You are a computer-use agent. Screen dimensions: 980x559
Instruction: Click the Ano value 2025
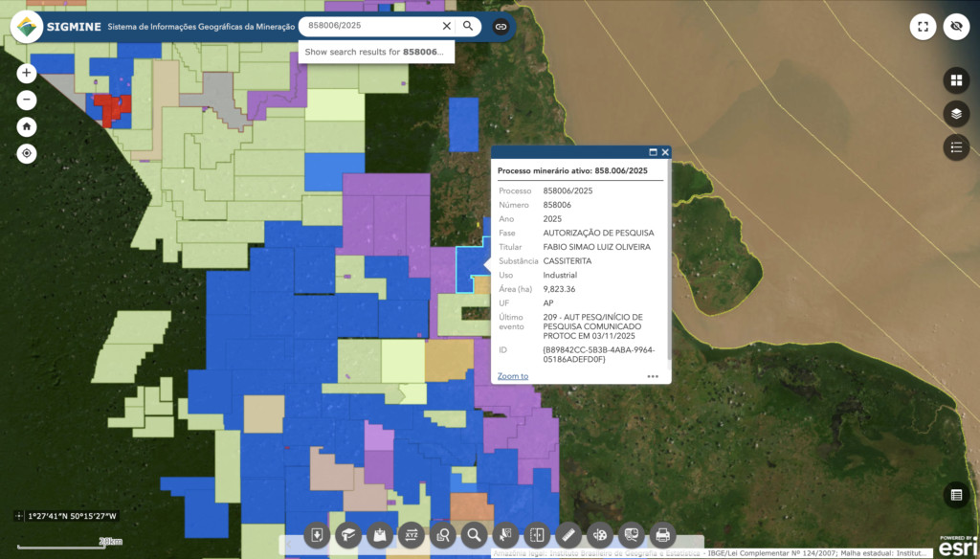(552, 219)
